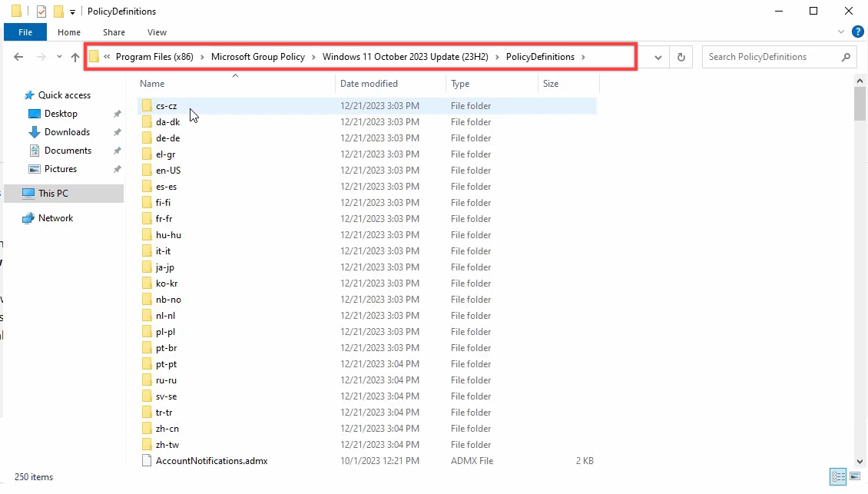Select Quick access in navigation pane
The image size is (868, 494).
pyautogui.click(x=65, y=95)
